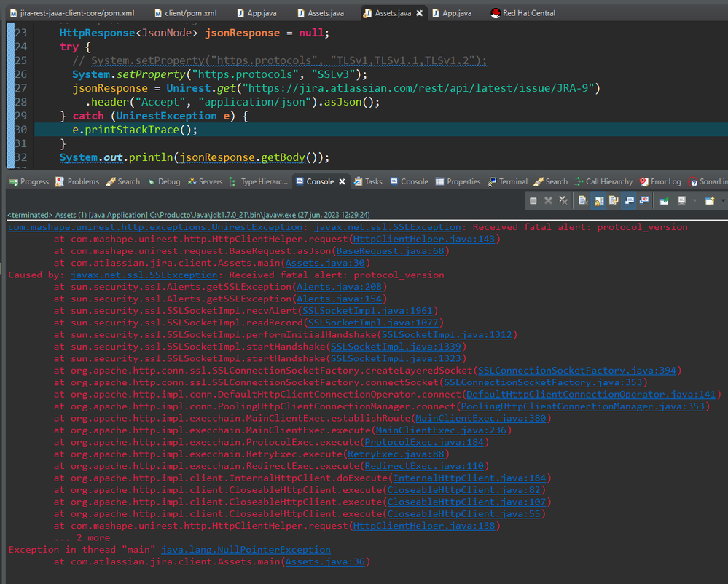Open DefaultHttpClientConnectionOperator.java:141 link
This screenshot has height=584, width=728.
tap(591, 394)
